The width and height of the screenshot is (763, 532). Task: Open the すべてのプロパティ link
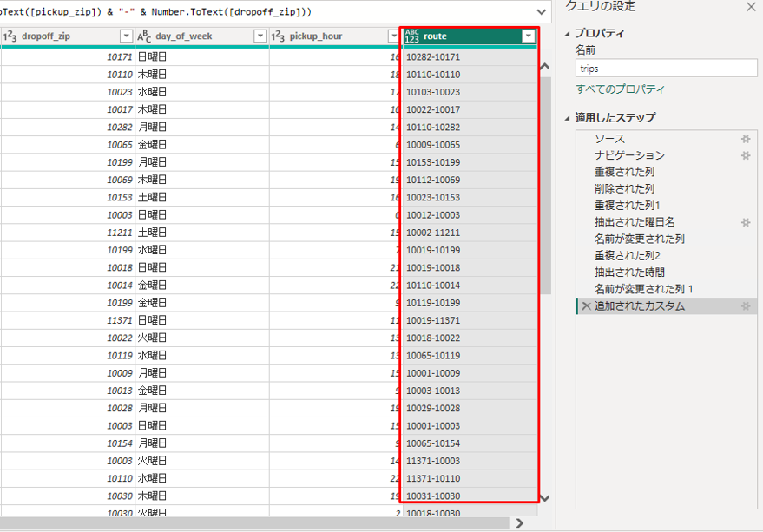pos(620,89)
